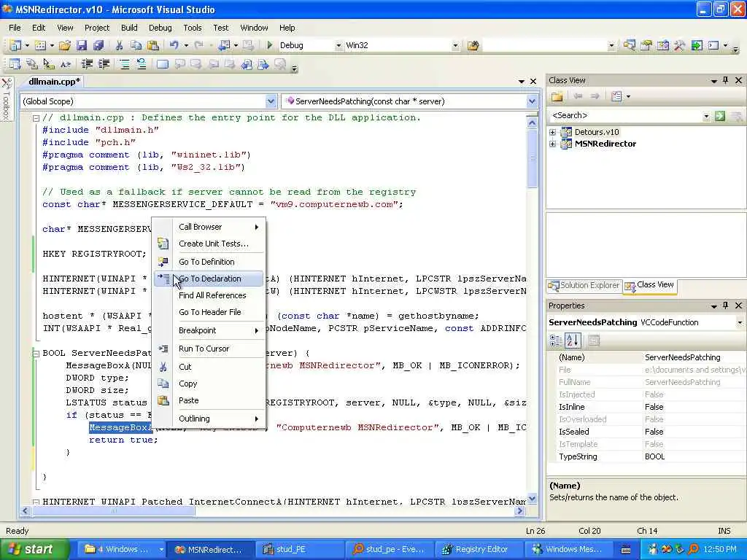Open the Win32 platform dropdown
The image size is (747, 560).
[455, 46]
